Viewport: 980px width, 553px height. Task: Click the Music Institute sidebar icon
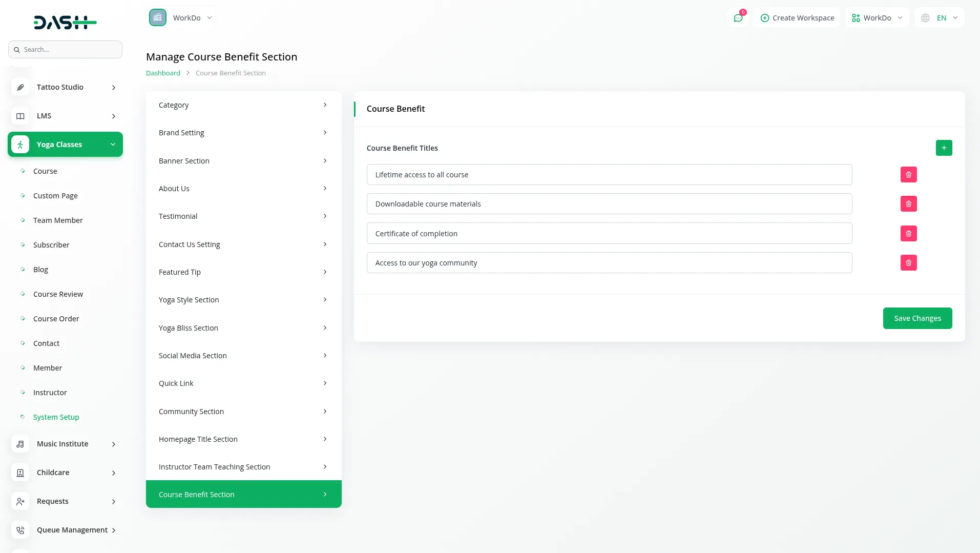point(20,444)
